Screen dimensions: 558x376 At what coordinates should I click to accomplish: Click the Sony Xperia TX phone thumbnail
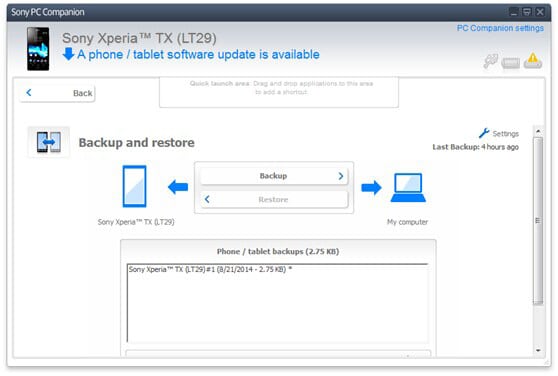tap(38, 49)
